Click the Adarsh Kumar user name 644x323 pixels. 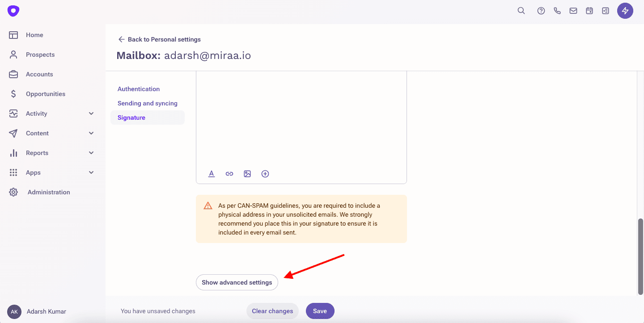[47, 311]
